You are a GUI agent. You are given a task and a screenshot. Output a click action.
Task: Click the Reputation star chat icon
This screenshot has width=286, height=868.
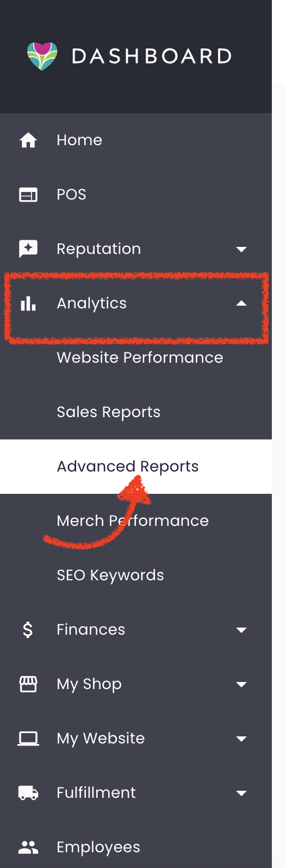click(x=28, y=249)
